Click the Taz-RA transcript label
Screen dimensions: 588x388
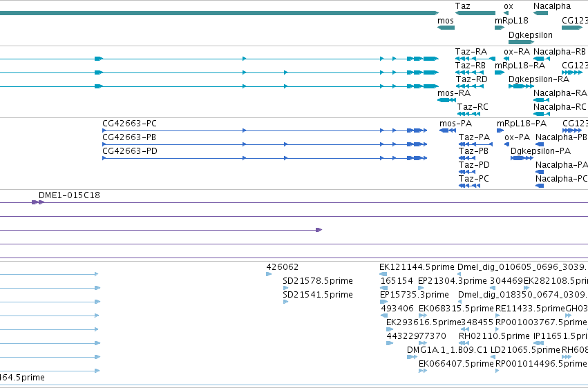coord(471,52)
